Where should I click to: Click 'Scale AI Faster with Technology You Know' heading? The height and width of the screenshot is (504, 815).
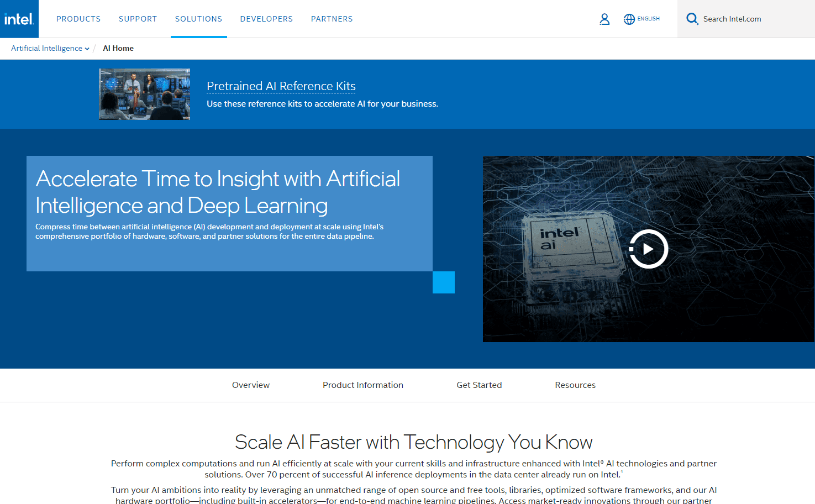coord(413,442)
